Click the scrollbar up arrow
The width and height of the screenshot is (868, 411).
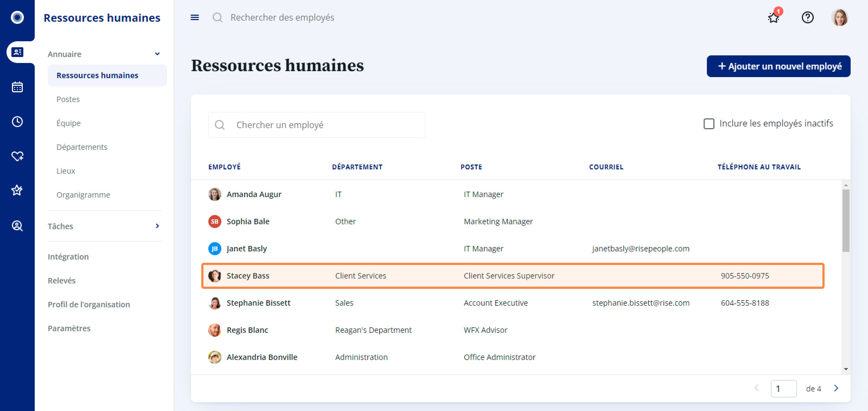coord(845,185)
